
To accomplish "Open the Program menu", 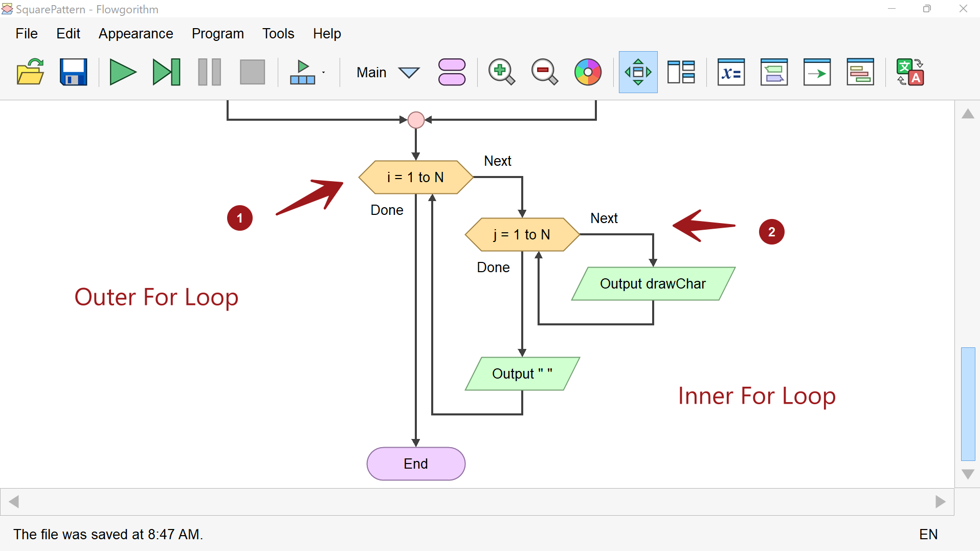I will [x=217, y=33].
